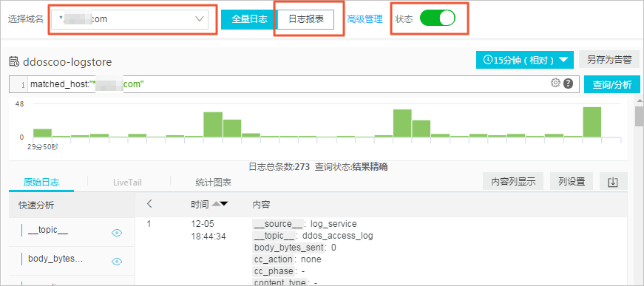Open the 选择域名 domain dropdown
644x286 pixels.
[130, 19]
